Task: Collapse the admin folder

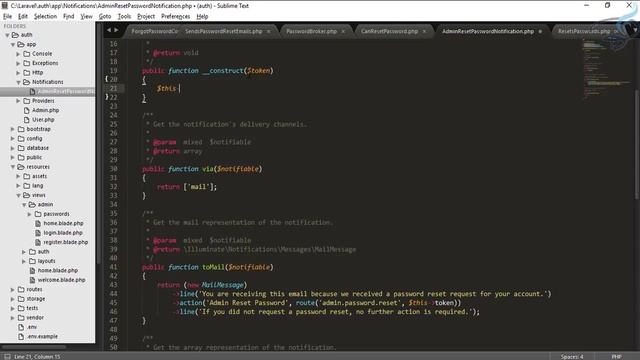Action: [x=24, y=204]
